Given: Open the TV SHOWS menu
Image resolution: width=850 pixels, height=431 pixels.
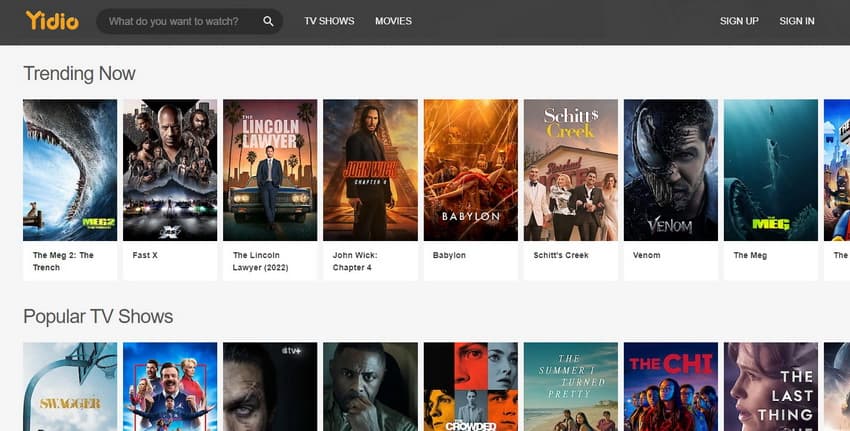Looking at the screenshot, I should (329, 21).
